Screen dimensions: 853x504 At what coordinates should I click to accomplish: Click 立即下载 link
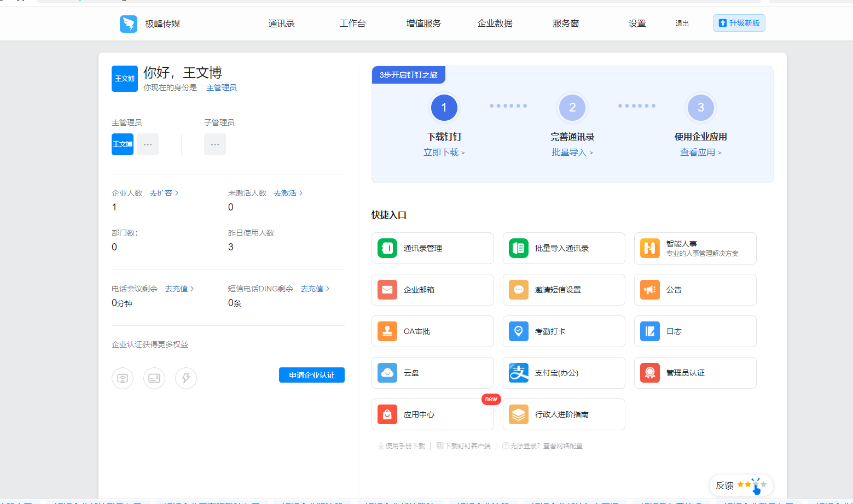[444, 153]
